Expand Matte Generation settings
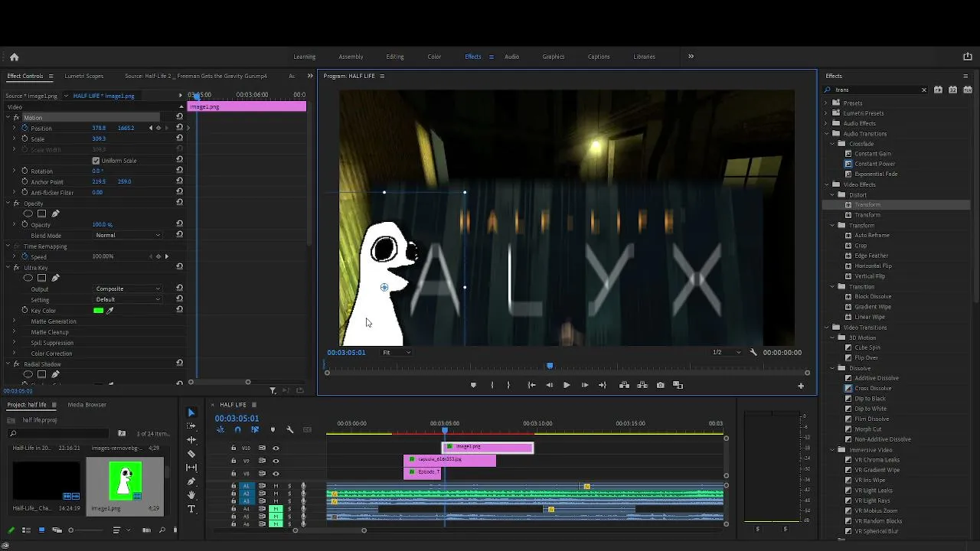 [14, 321]
